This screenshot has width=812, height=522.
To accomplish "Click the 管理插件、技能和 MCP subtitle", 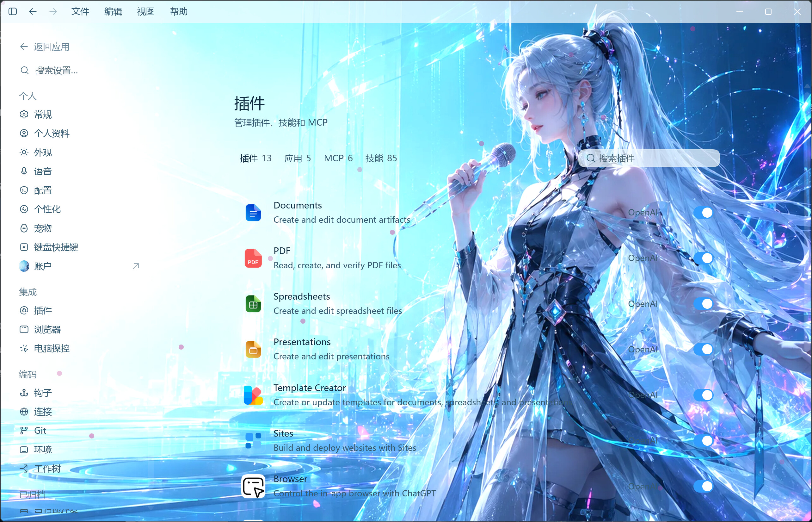I will click(281, 122).
